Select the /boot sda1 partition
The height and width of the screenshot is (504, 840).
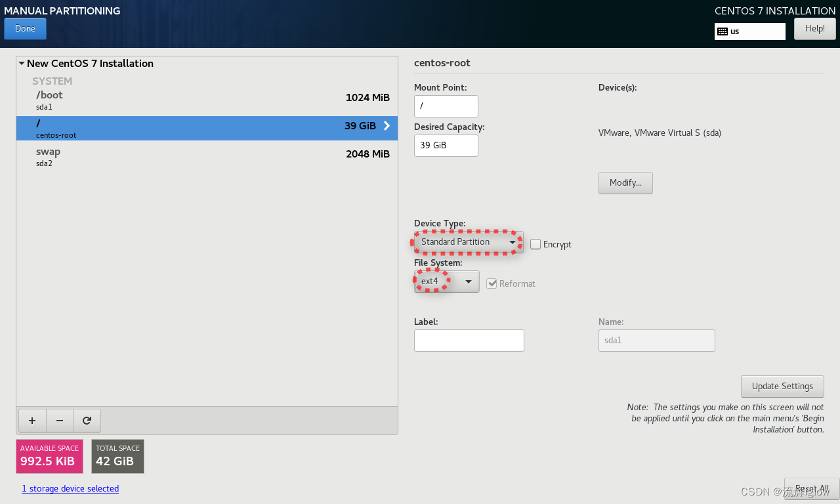207,100
